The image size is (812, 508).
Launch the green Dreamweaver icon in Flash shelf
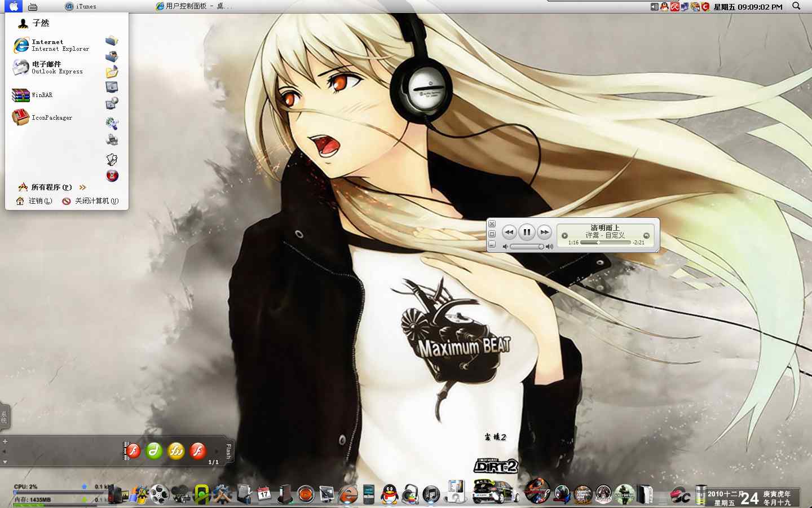[155, 450]
